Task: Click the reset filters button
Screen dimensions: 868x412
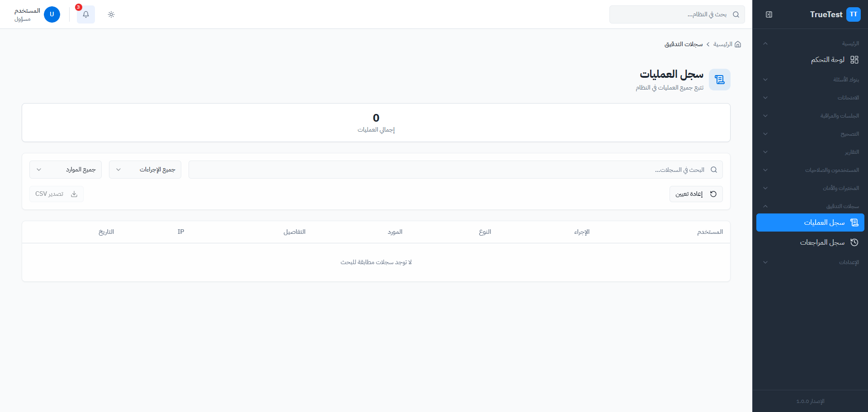Action: 696,194
